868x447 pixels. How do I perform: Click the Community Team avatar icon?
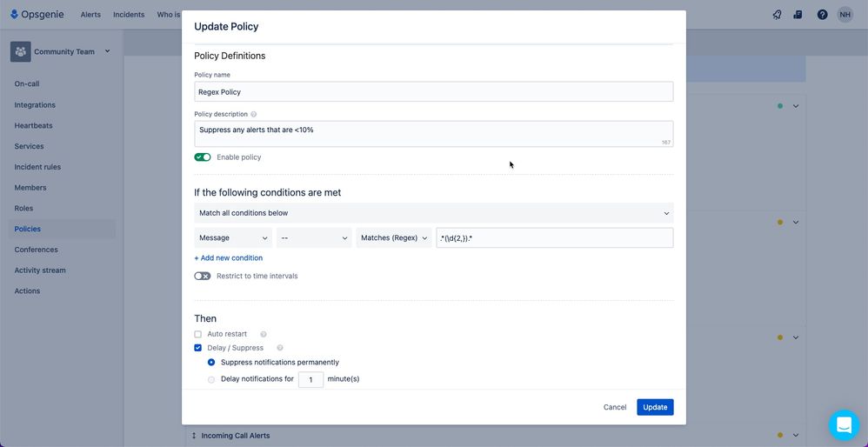(x=21, y=51)
